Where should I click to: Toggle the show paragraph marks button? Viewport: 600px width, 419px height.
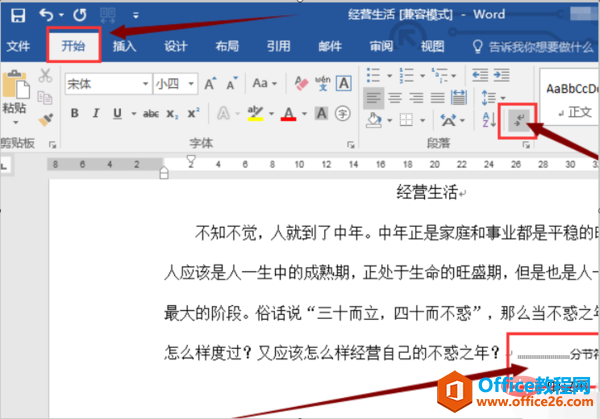pyautogui.click(x=518, y=120)
